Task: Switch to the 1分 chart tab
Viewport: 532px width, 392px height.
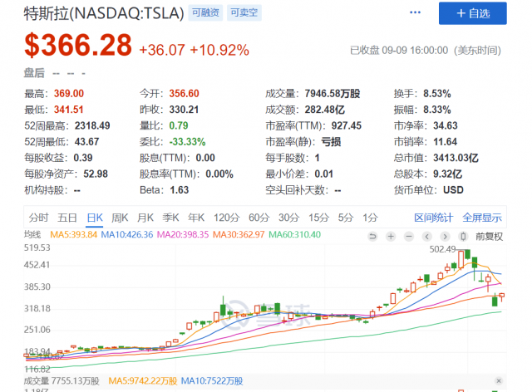Action: (370, 218)
